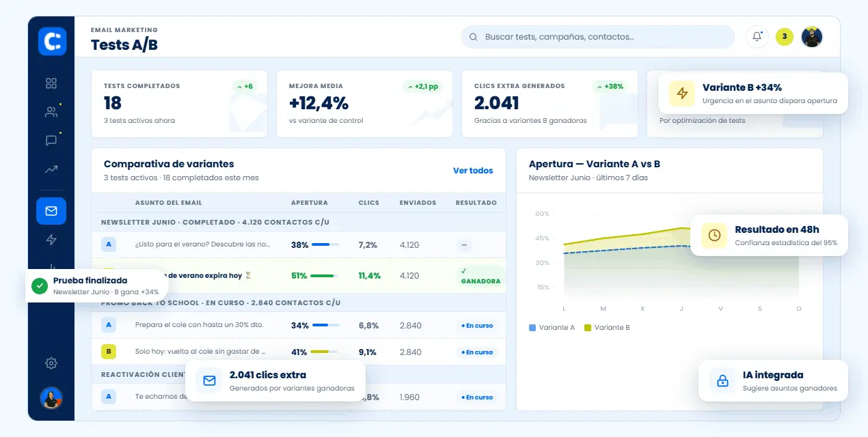Click padlock icon on IA integrada card
Image resolution: width=868 pixels, height=437 pixels.
pos(722,381)
